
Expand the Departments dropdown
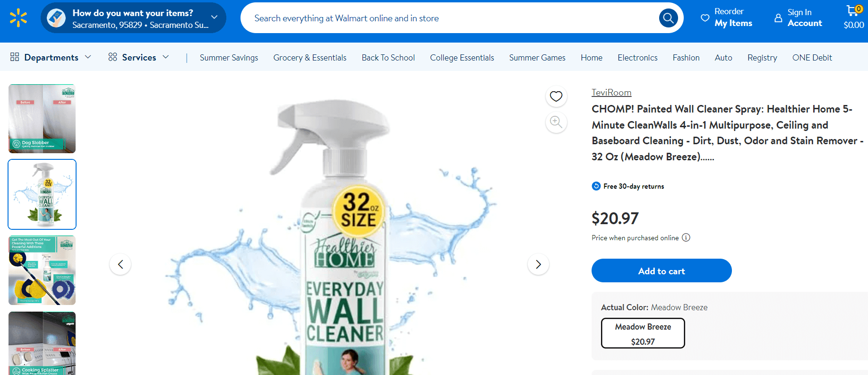[51, 57]
